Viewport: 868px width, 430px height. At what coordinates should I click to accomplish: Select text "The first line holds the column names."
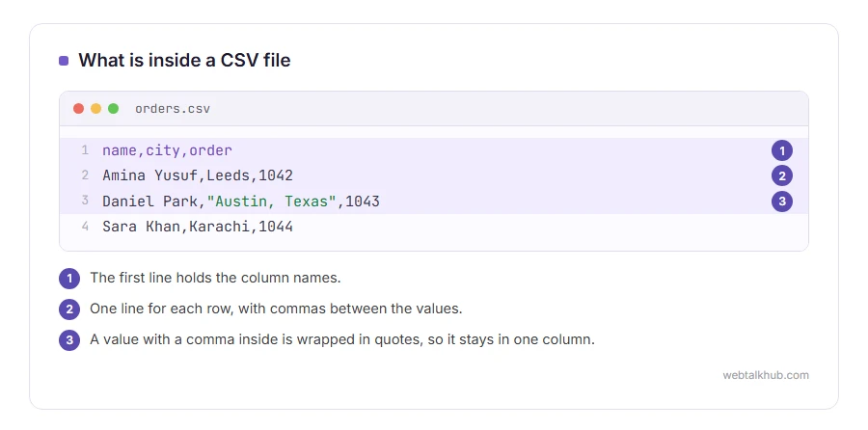coord(215,278)
